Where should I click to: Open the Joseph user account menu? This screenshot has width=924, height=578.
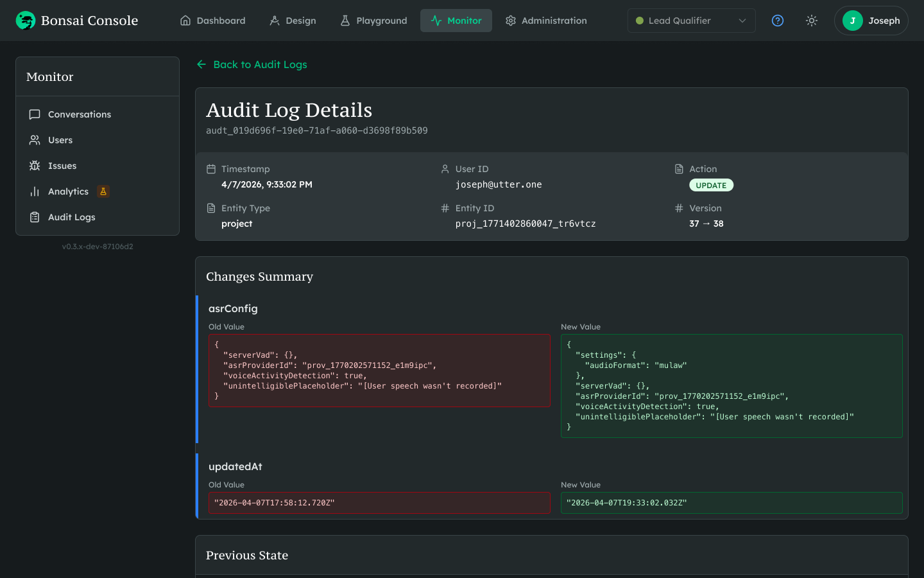coord(871,21)
